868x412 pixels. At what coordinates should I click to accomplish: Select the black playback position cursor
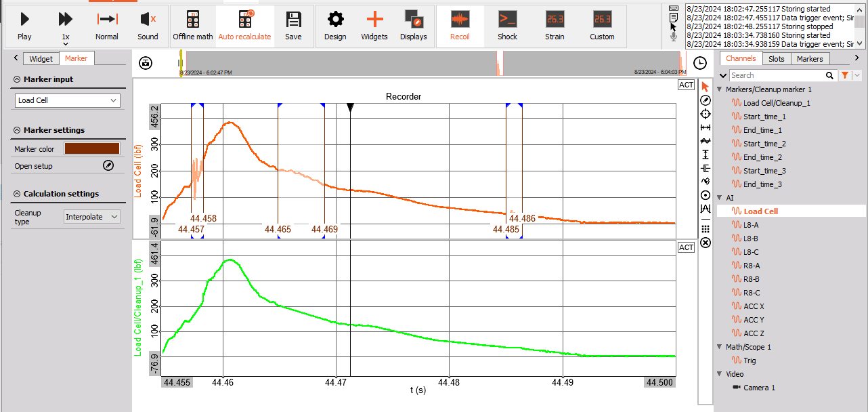350,108
